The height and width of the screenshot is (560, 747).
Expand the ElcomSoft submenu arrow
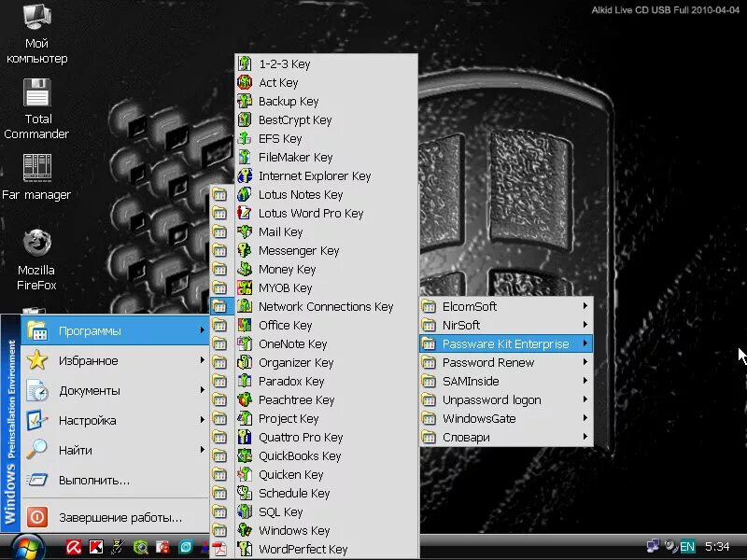pos(585,306)
